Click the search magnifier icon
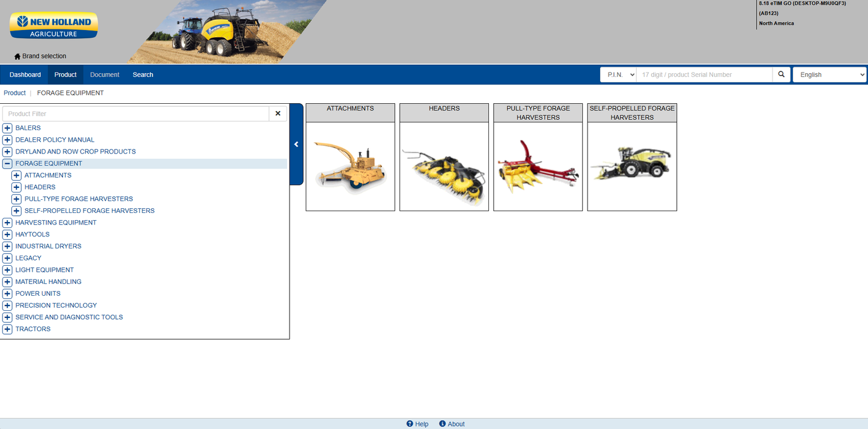 pyautogui.click(x=782, y=74)
